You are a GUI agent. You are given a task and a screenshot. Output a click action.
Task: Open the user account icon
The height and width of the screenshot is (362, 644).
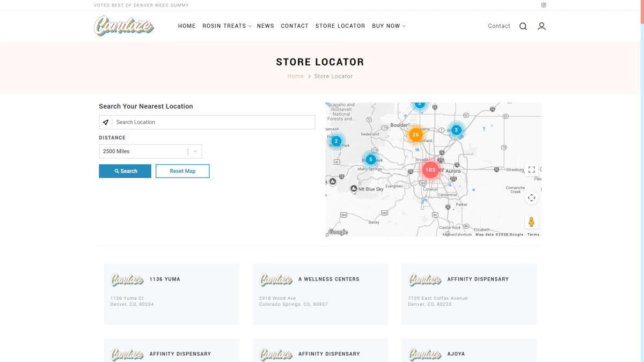click(541, 26)
